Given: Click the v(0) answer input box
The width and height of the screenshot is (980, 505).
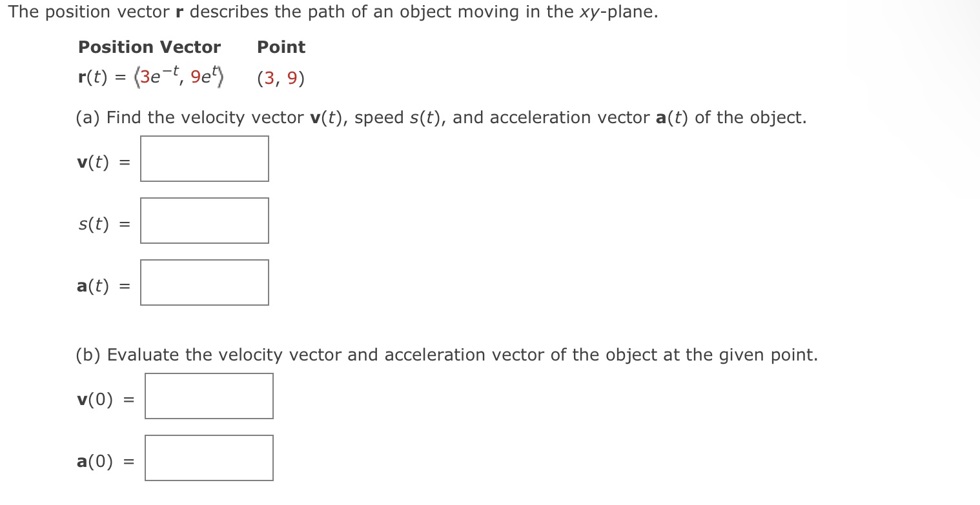Looking at the screenshot, I should point(209,395).
